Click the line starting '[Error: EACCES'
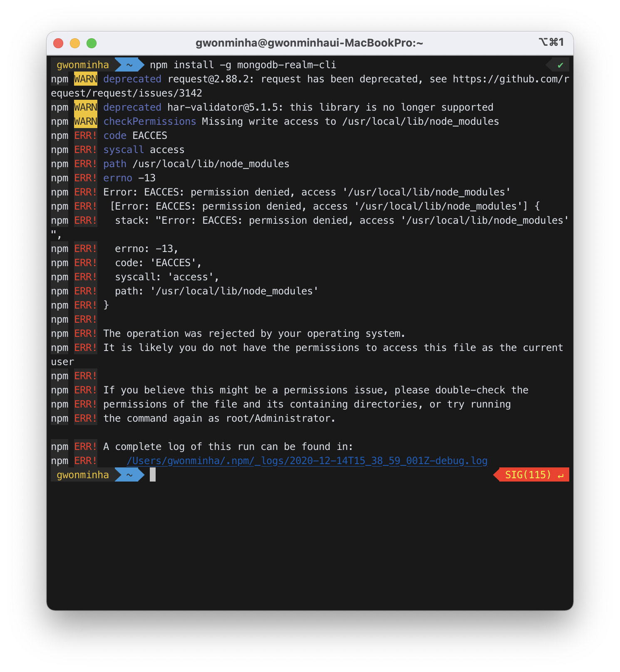 tap(325, 206)
